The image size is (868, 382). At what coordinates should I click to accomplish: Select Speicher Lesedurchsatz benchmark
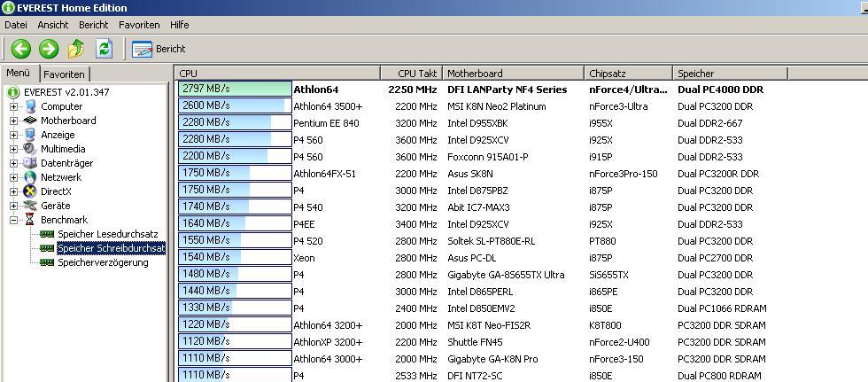[x=108, y=234]
